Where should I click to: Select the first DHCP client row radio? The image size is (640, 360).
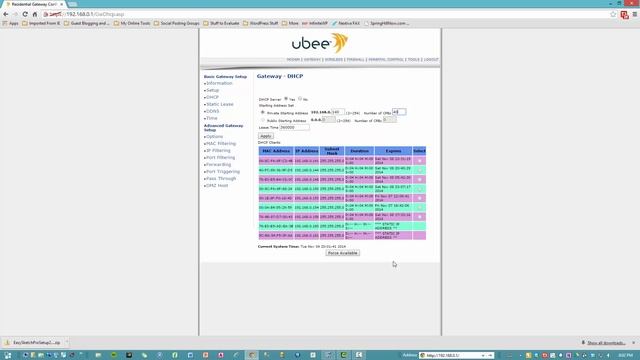click(419, 161)
